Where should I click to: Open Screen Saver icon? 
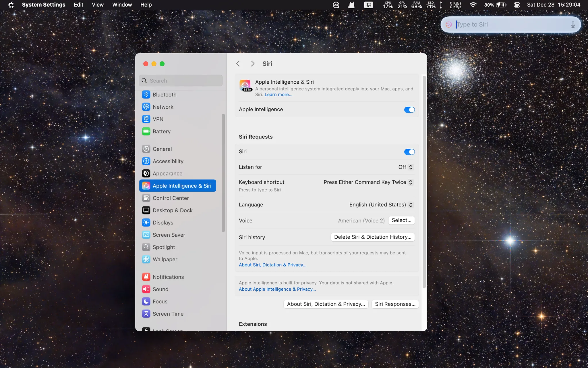click(x=146, y=235)
